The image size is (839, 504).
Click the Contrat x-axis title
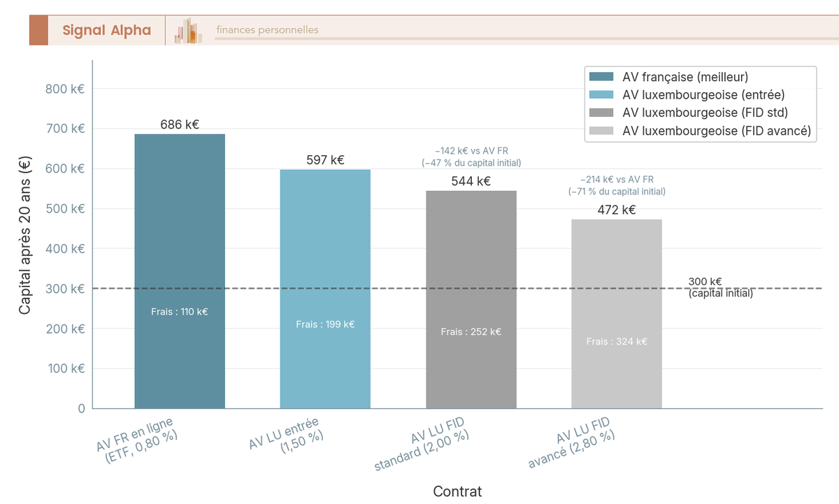pyautogui.click(x=457, y=491)
